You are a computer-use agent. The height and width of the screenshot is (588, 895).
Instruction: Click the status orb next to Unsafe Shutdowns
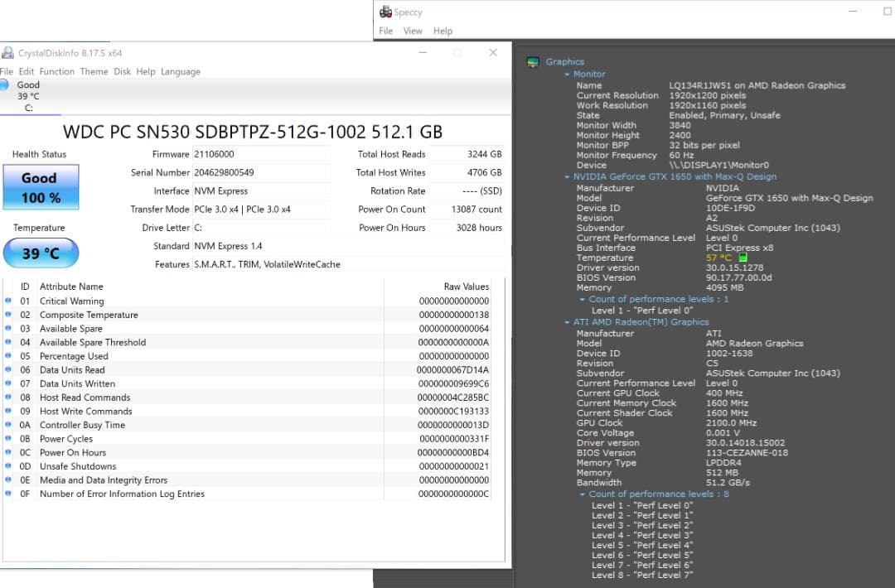coord(8,466)
